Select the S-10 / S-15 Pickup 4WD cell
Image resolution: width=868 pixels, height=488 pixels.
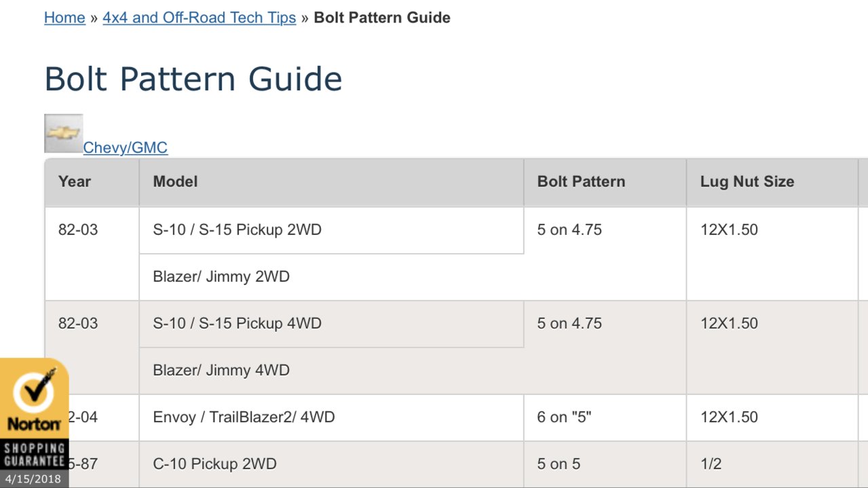pyautogui.click(x=331, y=324)
